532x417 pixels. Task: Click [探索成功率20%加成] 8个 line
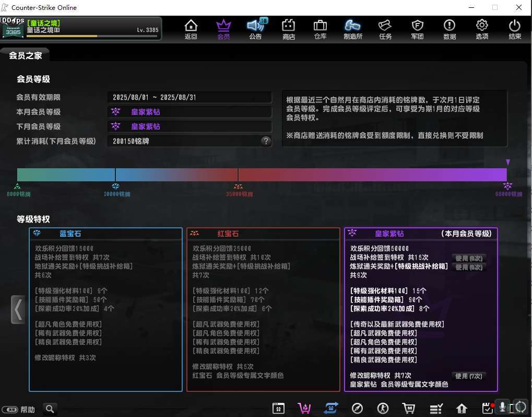click(389, 309)
